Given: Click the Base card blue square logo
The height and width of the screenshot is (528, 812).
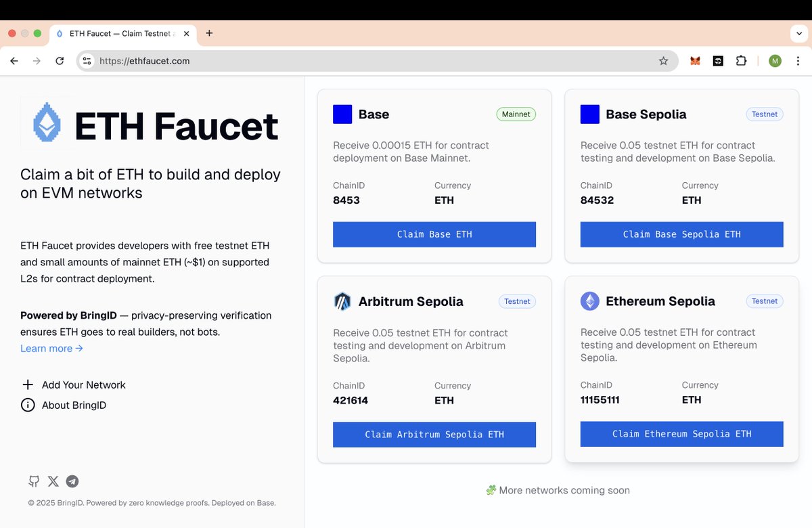Looking at the screenshot, I should pyautogui.click(x=342, y=114).
